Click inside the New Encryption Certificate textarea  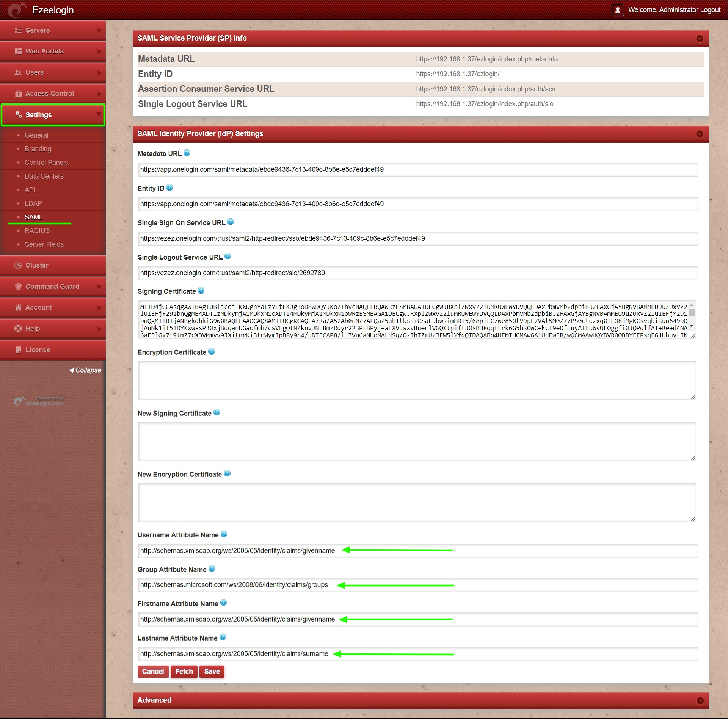point(417,503)
